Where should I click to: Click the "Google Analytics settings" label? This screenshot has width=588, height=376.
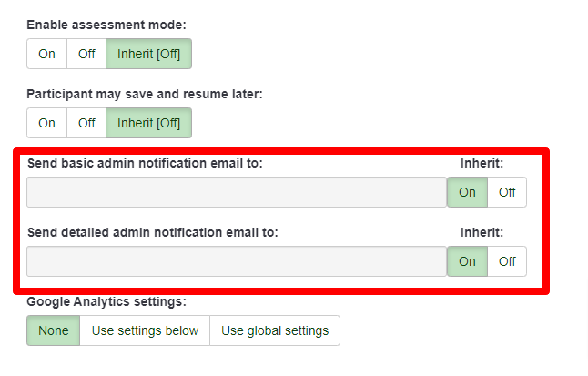tap(106, 301)
